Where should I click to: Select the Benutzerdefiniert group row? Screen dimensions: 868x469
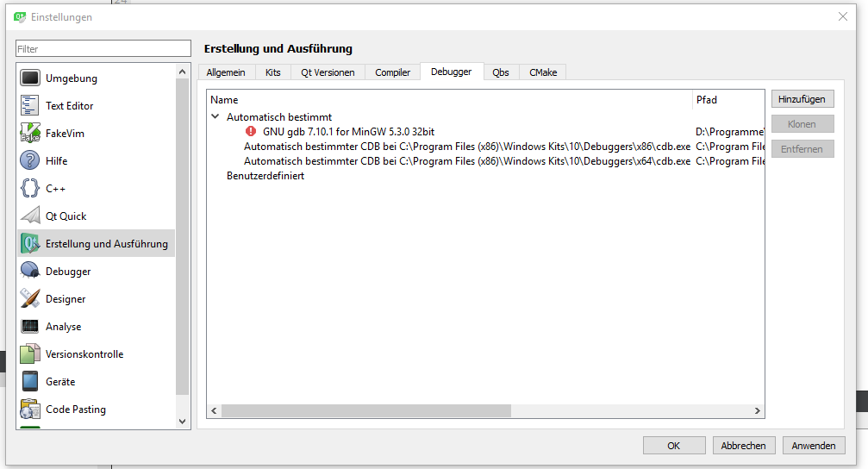tap(265, 176)
